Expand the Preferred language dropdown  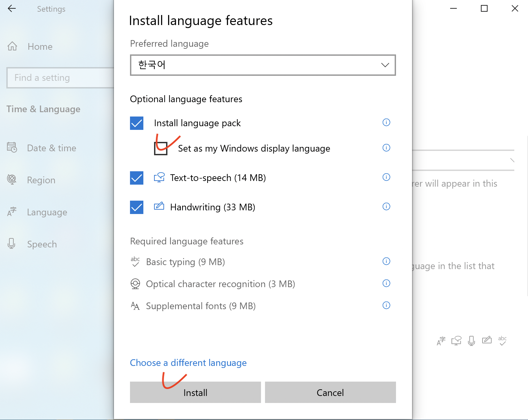click(x=263, y=65)
